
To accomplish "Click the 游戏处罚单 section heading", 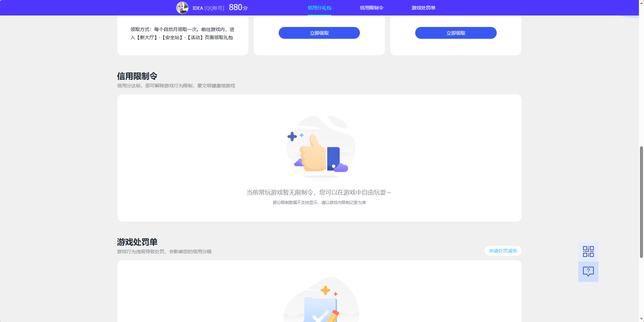I will click(137, 242).
